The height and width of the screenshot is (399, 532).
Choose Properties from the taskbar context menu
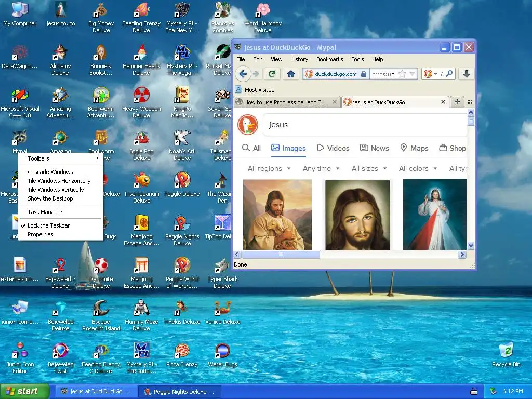click(60, 234)
